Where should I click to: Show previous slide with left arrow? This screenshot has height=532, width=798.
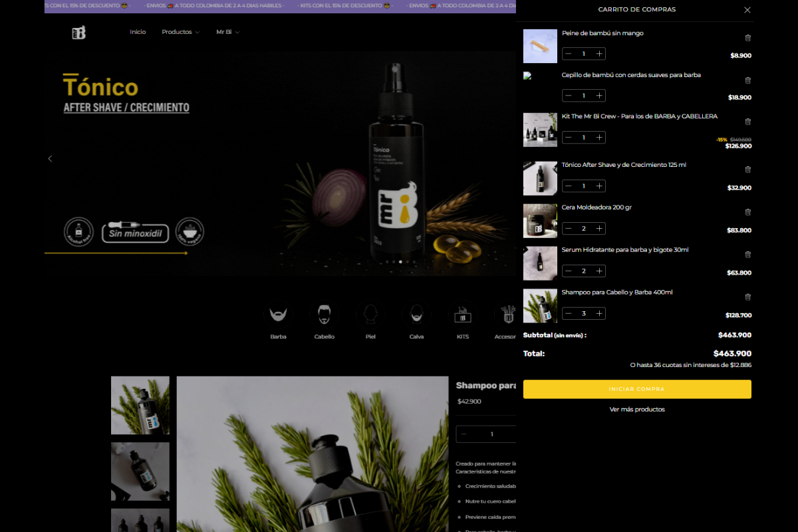pyautogui.click(x=50, y=158)
